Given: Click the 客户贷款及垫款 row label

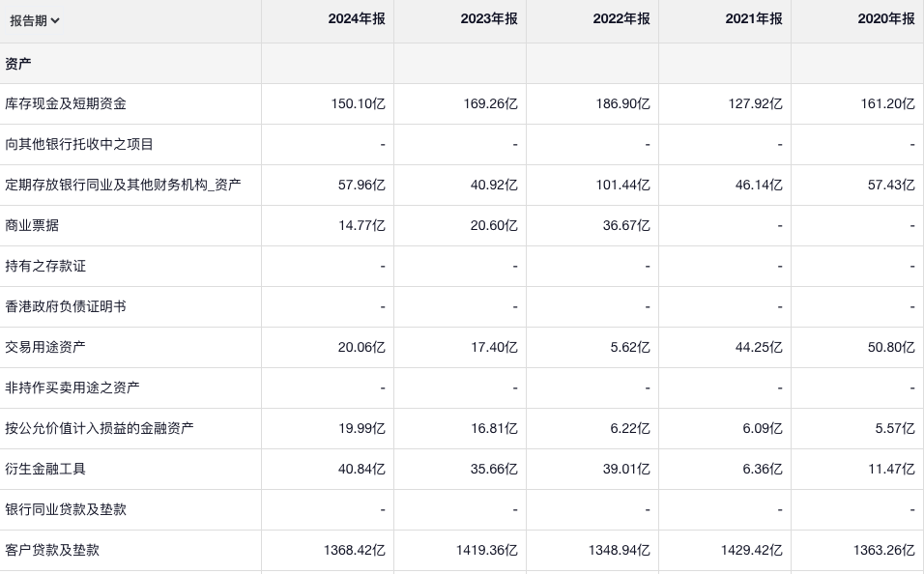Looking at the screenshot, I should 52,550.
